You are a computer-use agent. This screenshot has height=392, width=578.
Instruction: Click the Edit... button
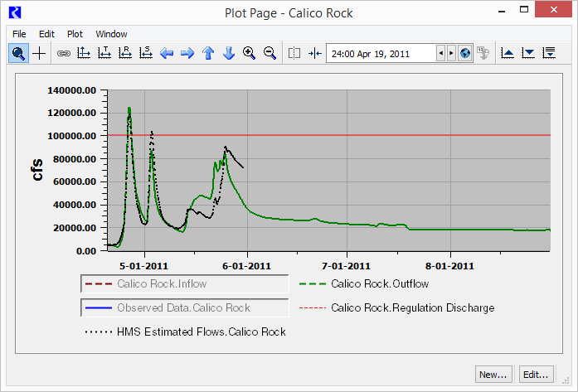[x=536, y=375]
